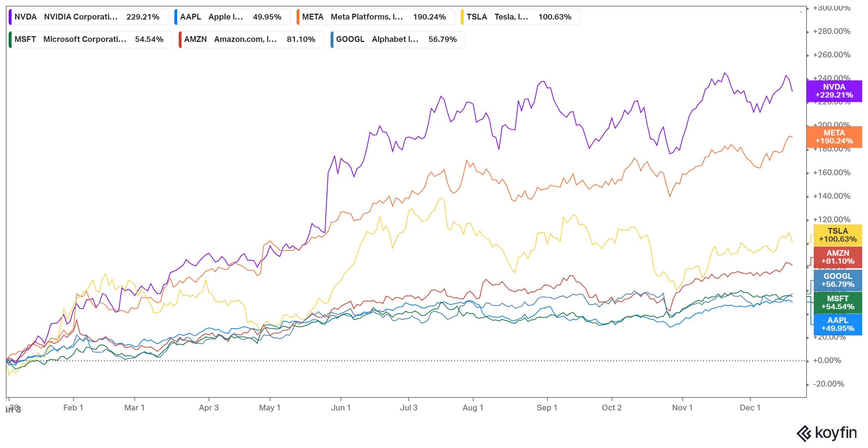Click the +0.00% baseline axis label
This screenshot has width=868, height=448.
click(x=827, y=361)
